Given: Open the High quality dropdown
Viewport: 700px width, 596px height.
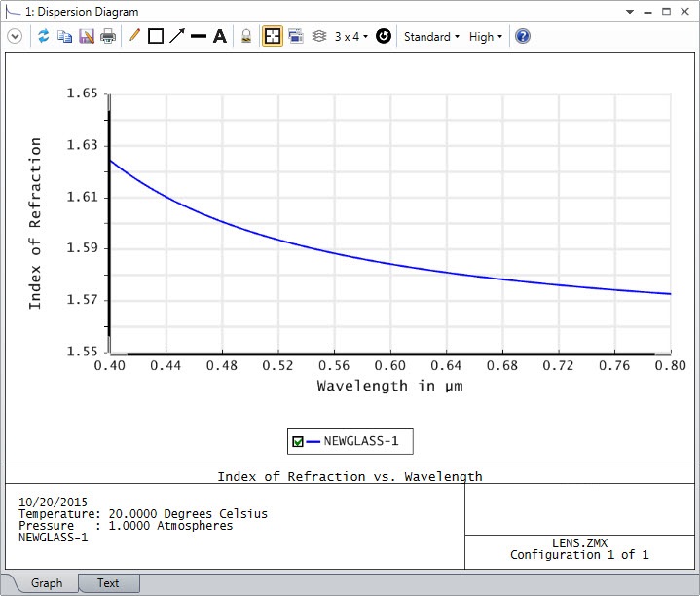Looking at the screenshot, I should 485,37.
